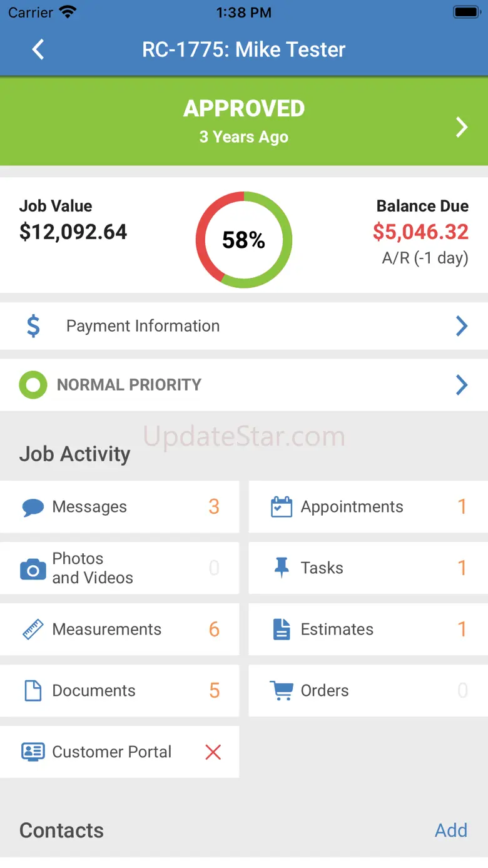Tap the red Balance Due amount

tap(420, 232)
